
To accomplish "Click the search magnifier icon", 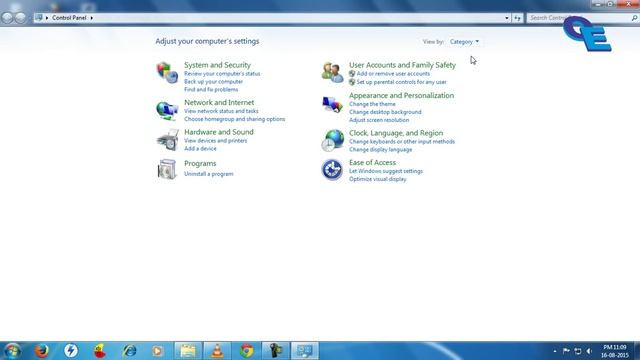I will click(x=634, y=18).
